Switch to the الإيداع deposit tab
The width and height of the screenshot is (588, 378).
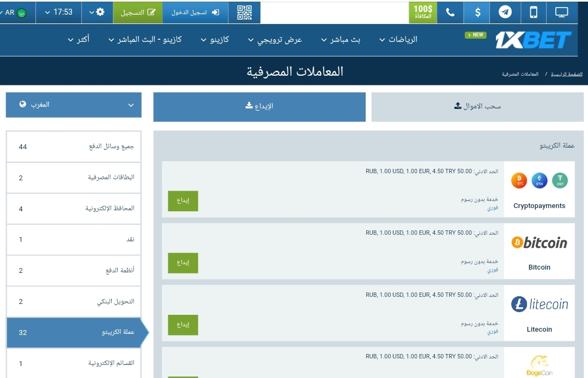coord(259,107)
